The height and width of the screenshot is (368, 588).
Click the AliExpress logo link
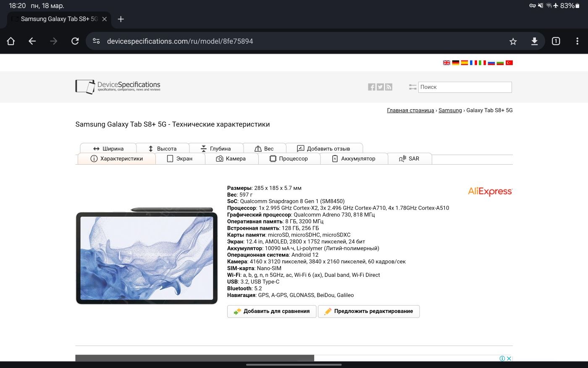coord(490,192)
